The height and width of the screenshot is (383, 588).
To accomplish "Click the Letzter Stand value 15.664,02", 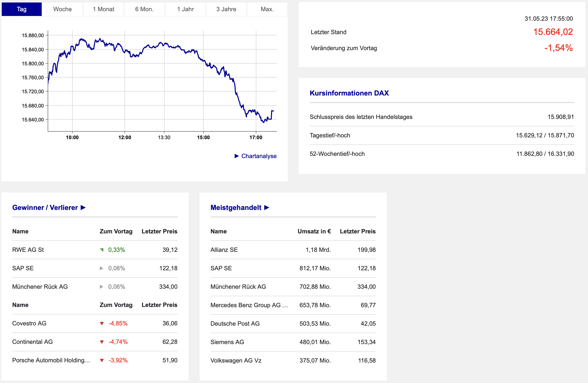I will click(553, 32).
